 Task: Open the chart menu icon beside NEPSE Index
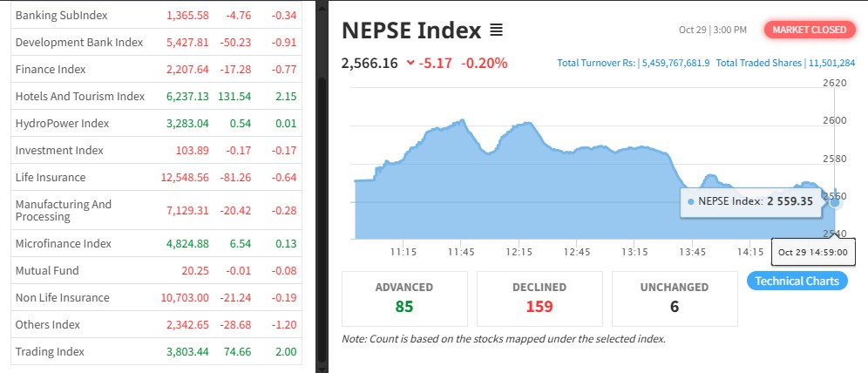coord(497,31)
